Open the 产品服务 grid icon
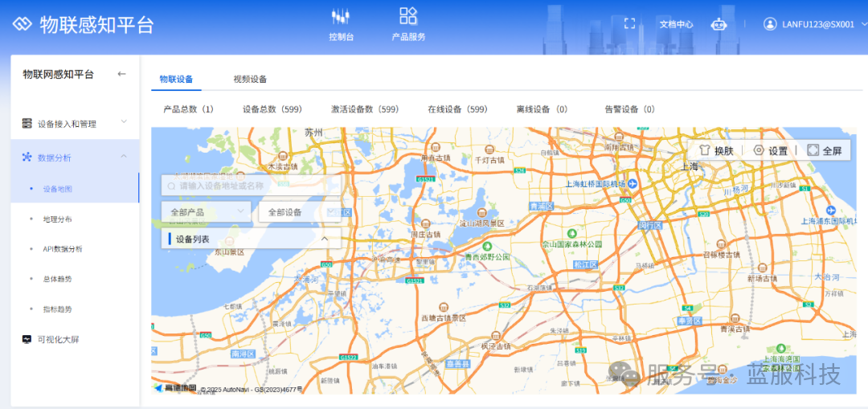Viewport: 868px width, 409px height. coord(408,15)
